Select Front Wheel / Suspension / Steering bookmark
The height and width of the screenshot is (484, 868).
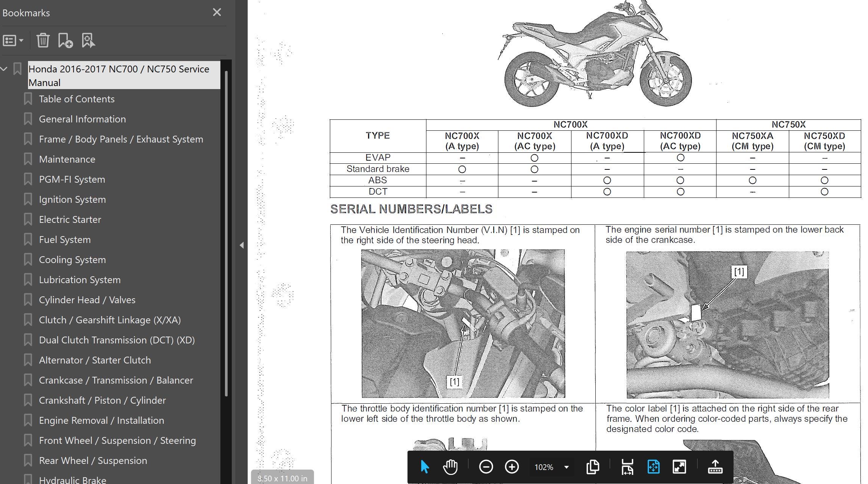pyautogui.click(x=117, y=440)
